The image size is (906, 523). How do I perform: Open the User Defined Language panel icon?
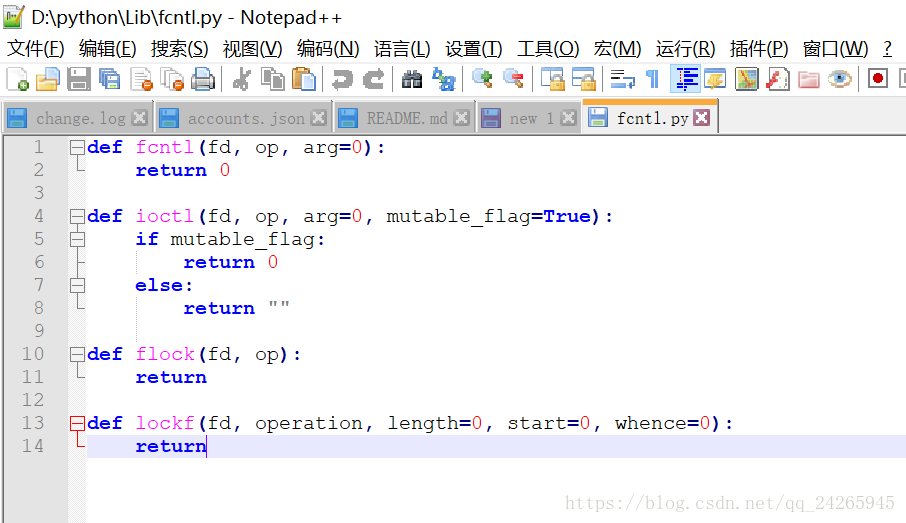(x=715, y=79)
